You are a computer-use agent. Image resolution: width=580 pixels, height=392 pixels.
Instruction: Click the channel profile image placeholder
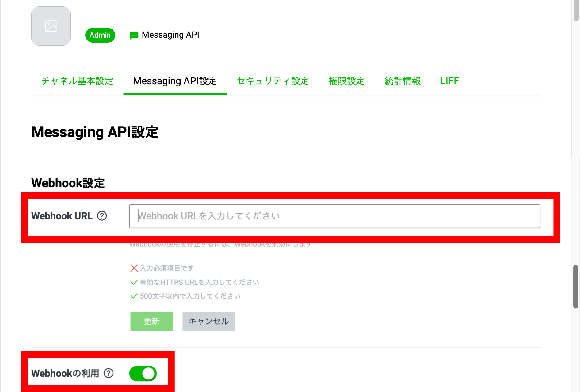(51, 26)
